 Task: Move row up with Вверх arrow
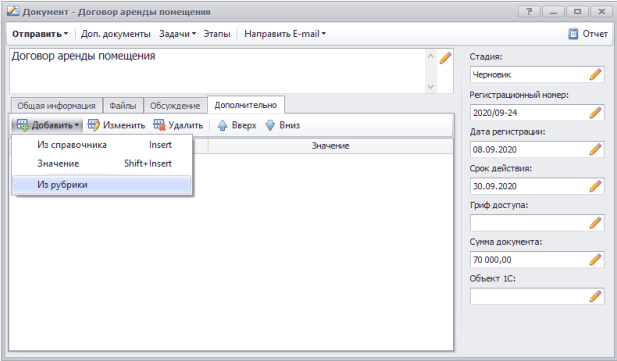[x=222, y=125]
